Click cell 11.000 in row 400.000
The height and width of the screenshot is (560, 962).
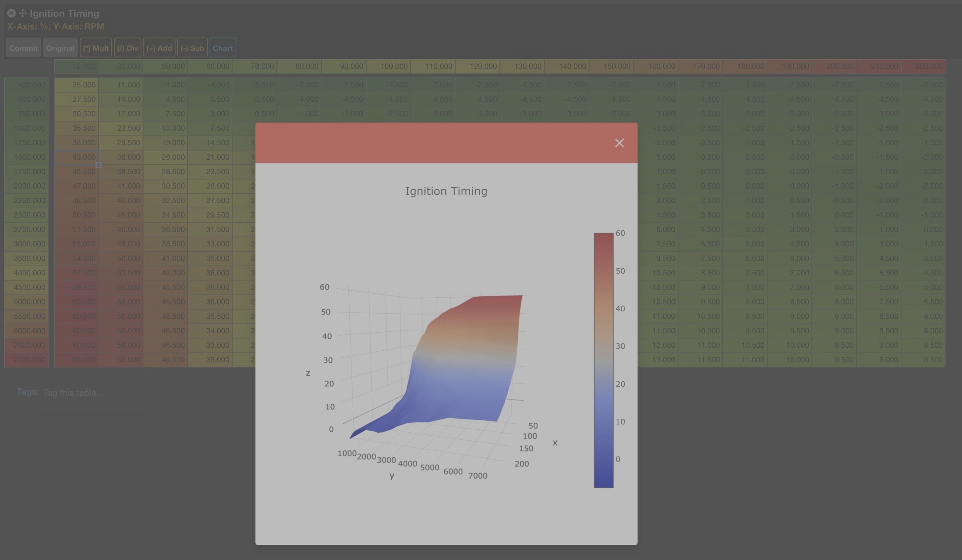tap(121, 85)
